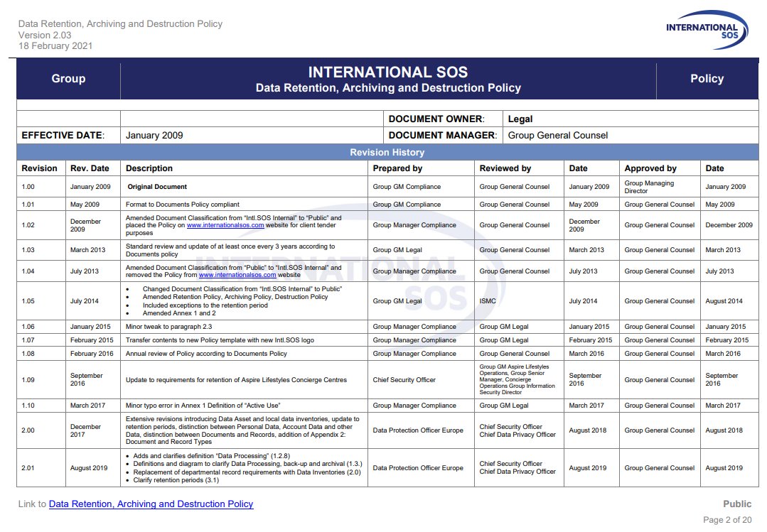The height and width of the screenshot is (532, 767).
Task: Click the 'Description' column header
Action: click(149, 168)
